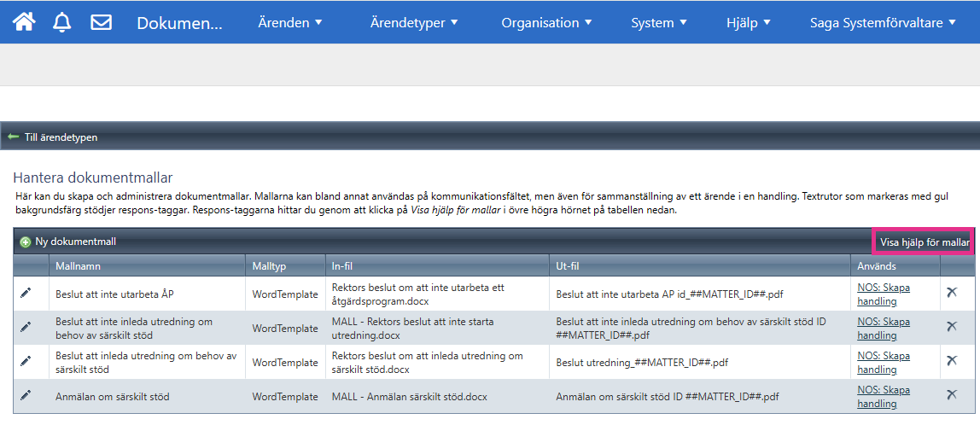Remove 'Beslut att inte inleda utredning' template
980x425 pixels.
[952, 327]
